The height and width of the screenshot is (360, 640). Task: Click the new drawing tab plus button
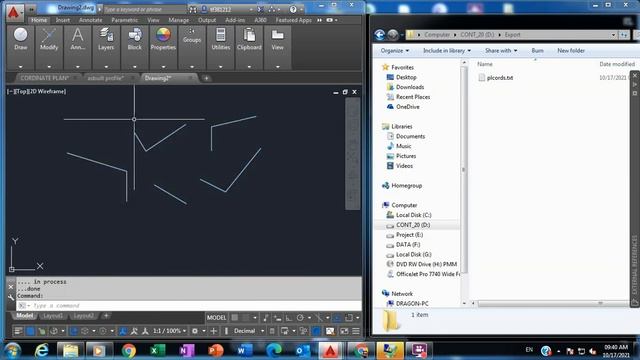tap(207, 78)
